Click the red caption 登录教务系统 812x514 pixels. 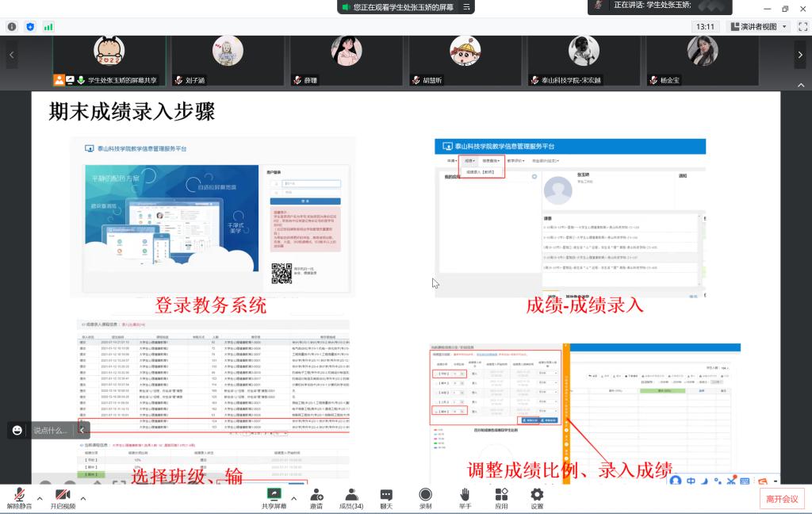[x=211, y=305]
